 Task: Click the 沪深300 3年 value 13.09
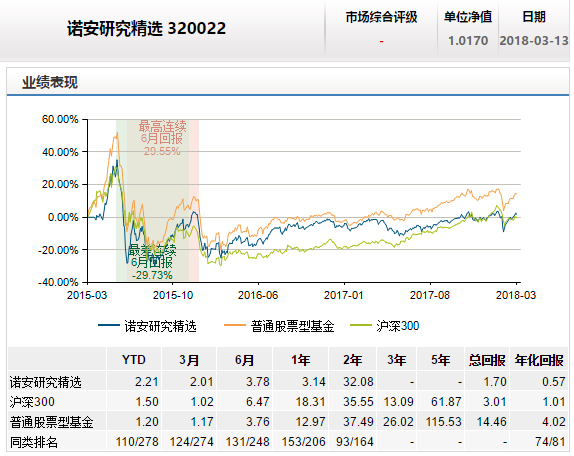(x=398, y=401)
